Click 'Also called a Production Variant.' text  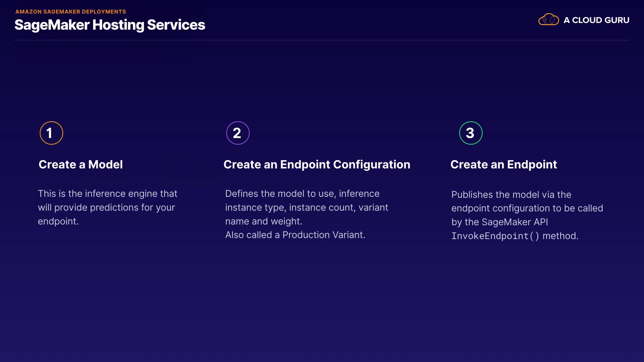[295, 235]
